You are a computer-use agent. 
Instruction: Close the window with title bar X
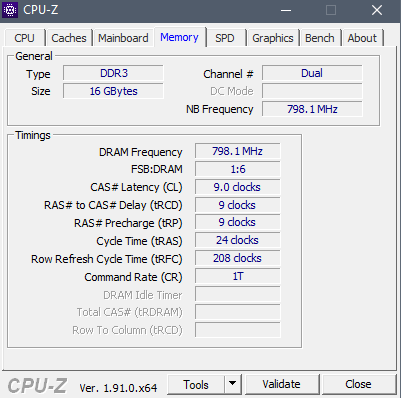coord(377,11)
